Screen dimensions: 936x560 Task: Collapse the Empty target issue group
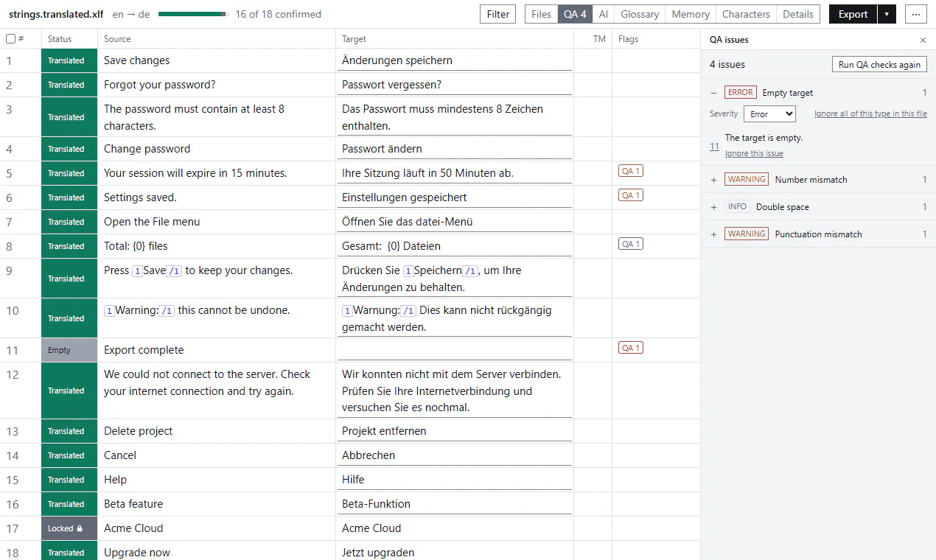(713, 93)
